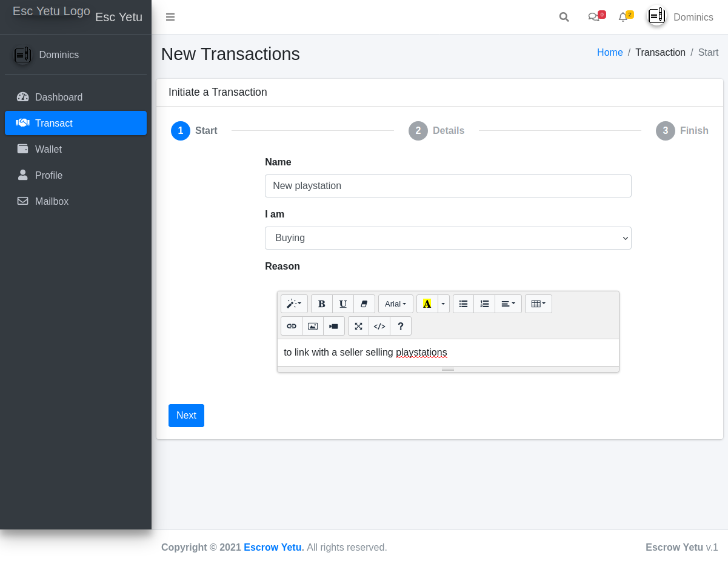Toggle underline in the editor toolbar
The image size is (728, 564).
[343, 304]
